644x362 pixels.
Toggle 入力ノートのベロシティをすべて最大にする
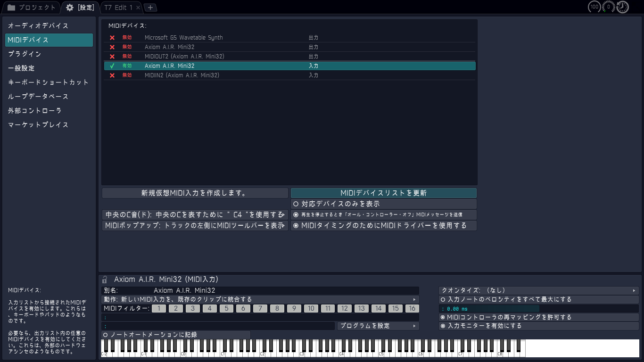click(539, 299)
